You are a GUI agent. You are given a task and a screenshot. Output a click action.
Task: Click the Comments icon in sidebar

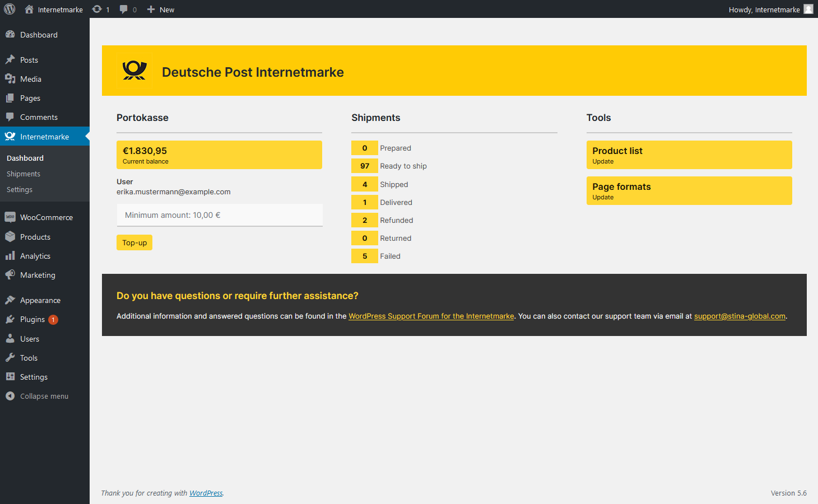click(10, 117)
